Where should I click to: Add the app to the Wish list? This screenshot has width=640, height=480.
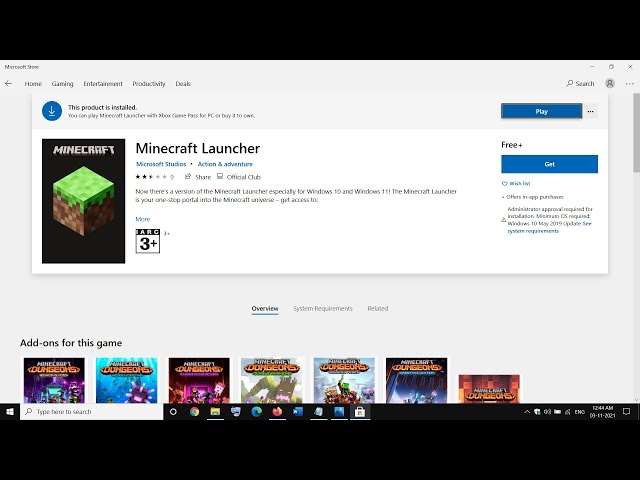516,184
